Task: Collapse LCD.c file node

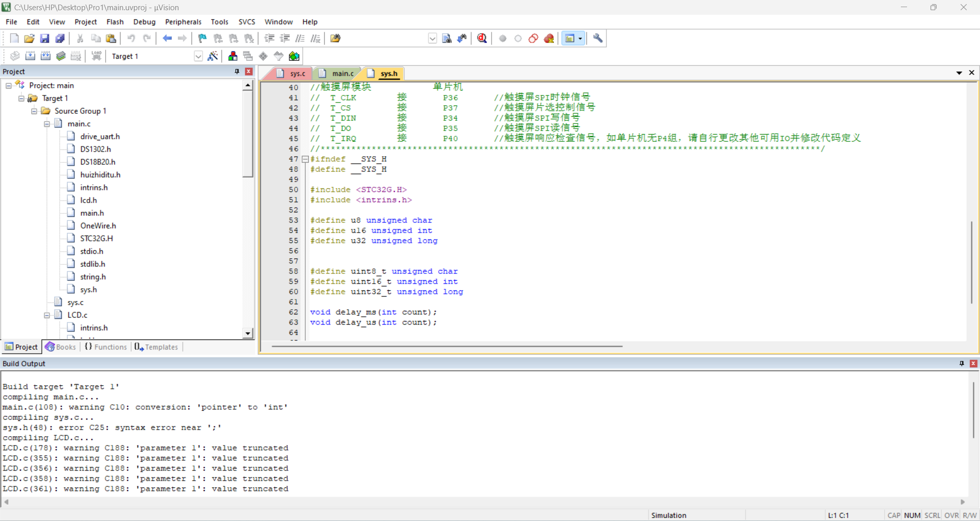Action: coord(47,315)
